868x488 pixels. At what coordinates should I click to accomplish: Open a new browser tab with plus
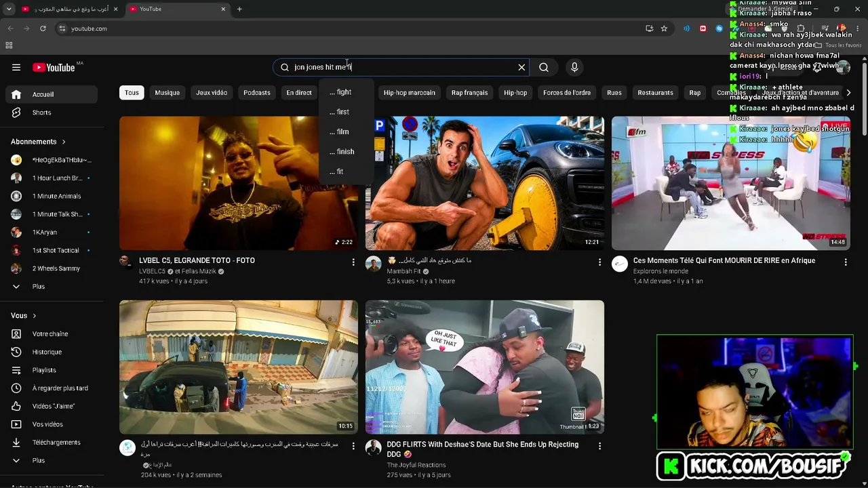pos(239,9)
